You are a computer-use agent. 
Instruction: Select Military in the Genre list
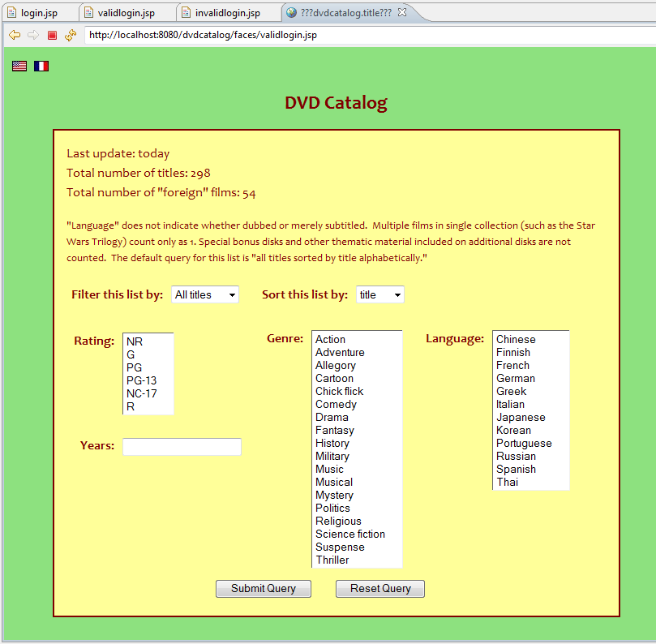(x=357, y=456)
